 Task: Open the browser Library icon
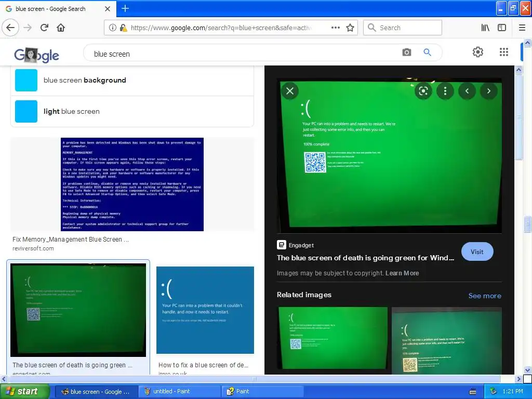[485, 28]
